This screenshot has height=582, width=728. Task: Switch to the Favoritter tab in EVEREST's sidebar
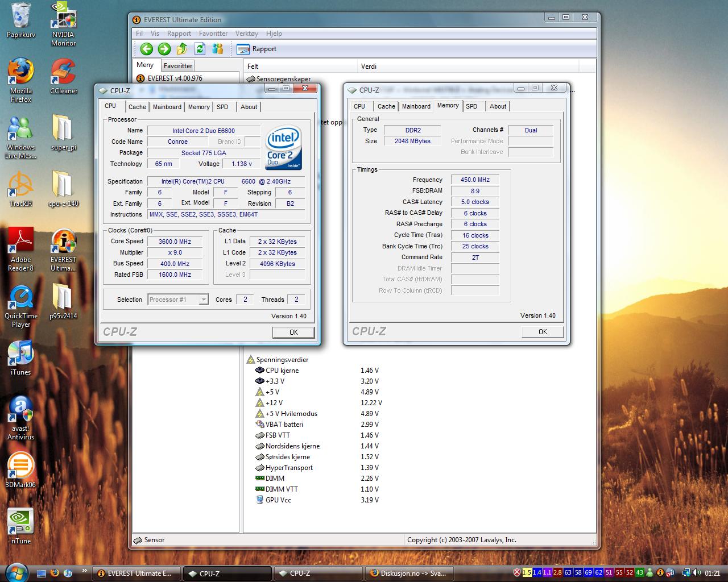(x=178, y=66)
